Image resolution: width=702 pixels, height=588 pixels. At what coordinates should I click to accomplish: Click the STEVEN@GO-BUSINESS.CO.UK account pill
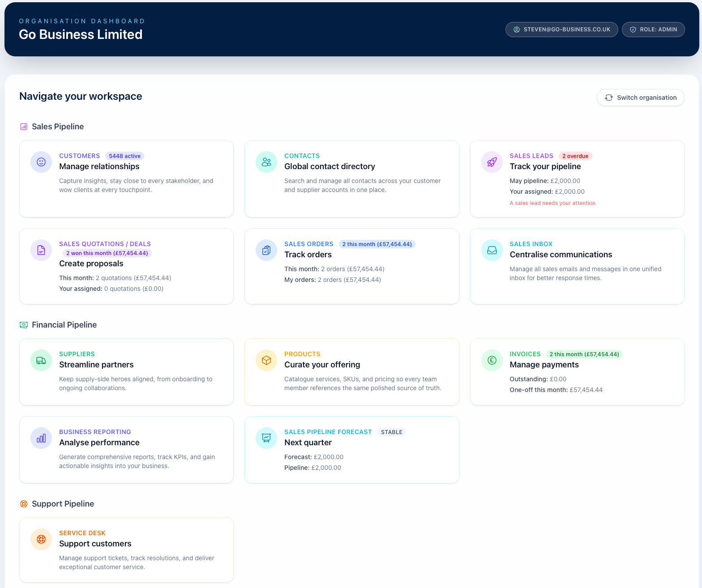click(561, 30)
